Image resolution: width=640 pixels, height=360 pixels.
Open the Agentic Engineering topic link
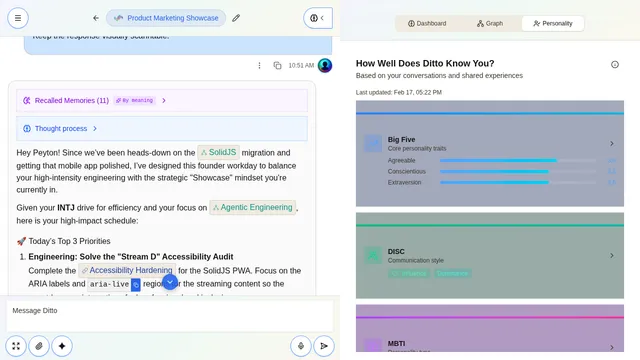pos(253,207)
